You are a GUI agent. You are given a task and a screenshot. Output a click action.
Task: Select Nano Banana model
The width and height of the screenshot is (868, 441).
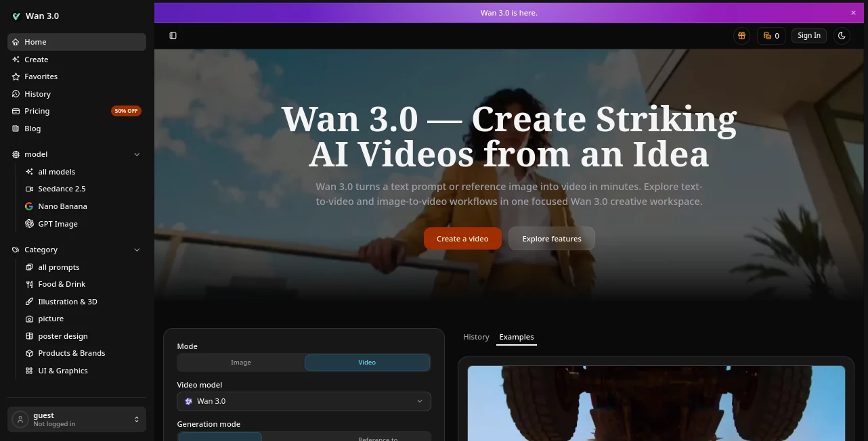(x=83, y=206)
